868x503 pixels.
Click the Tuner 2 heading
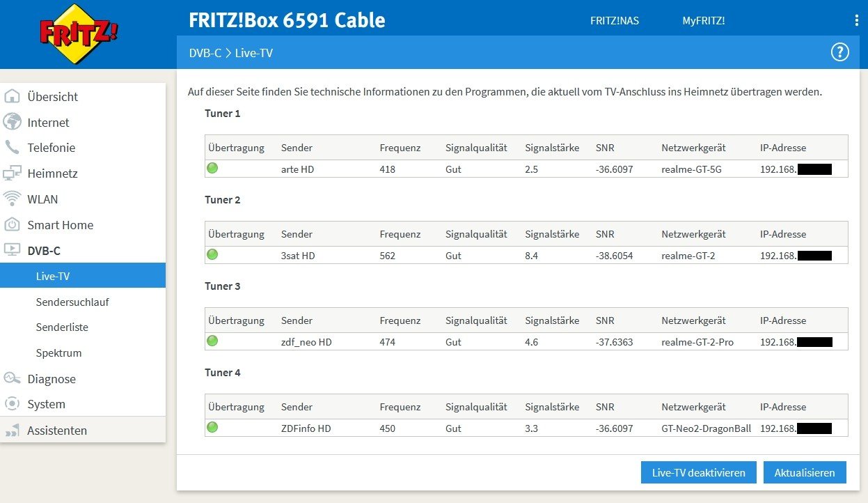pos(223,200)
